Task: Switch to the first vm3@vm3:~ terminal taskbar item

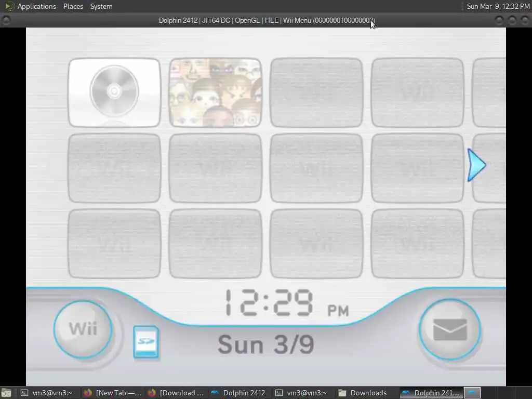Action: [x=47, y=393]
